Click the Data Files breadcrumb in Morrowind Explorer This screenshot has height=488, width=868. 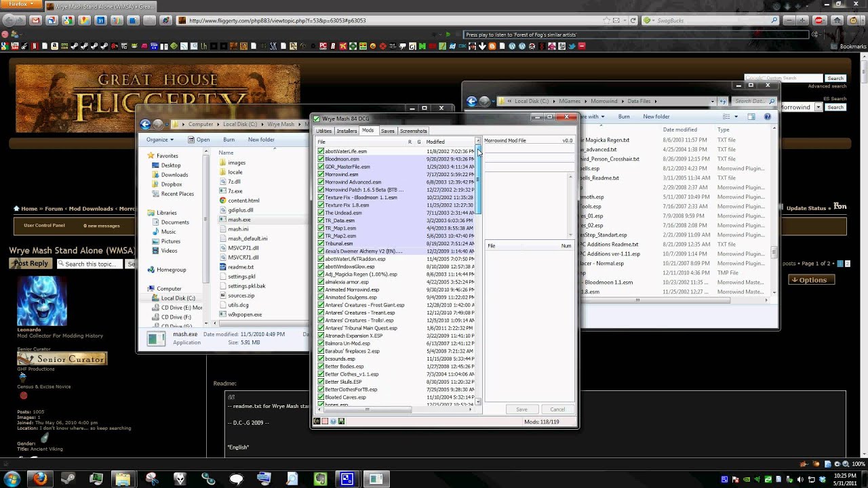639,101
